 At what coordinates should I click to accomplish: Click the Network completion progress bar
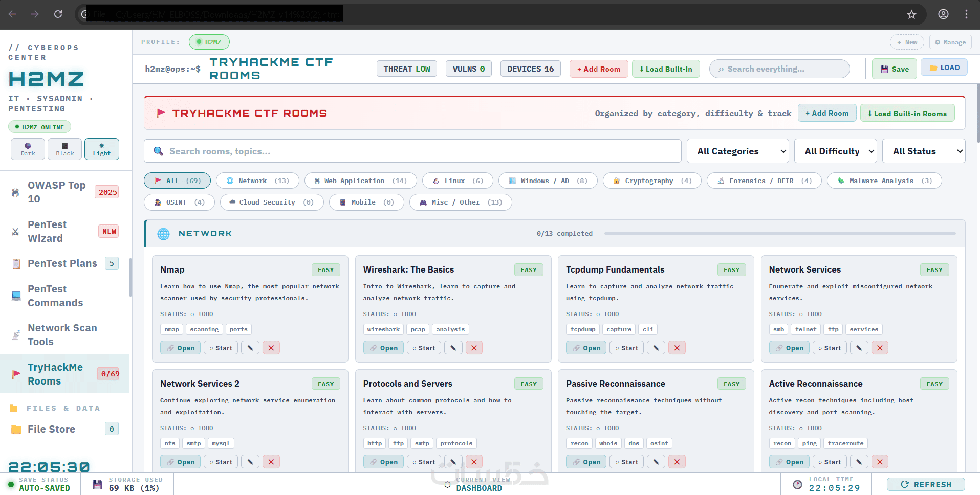[780, 234]
